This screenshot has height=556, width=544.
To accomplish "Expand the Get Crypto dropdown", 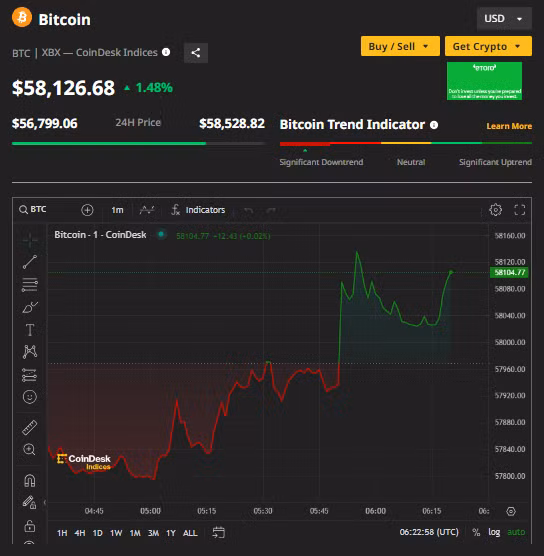I will [x=488, y=46].
